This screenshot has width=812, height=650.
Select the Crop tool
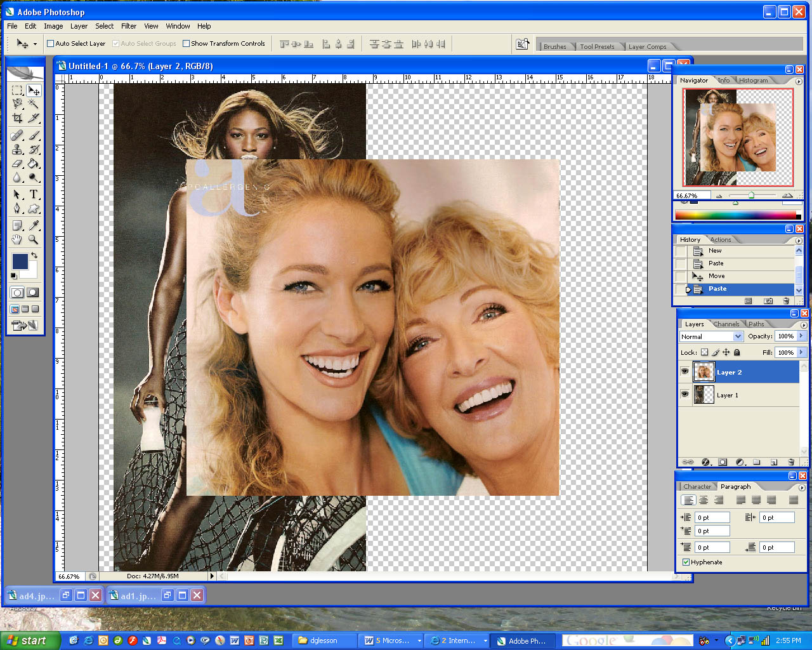coord(17,118)
